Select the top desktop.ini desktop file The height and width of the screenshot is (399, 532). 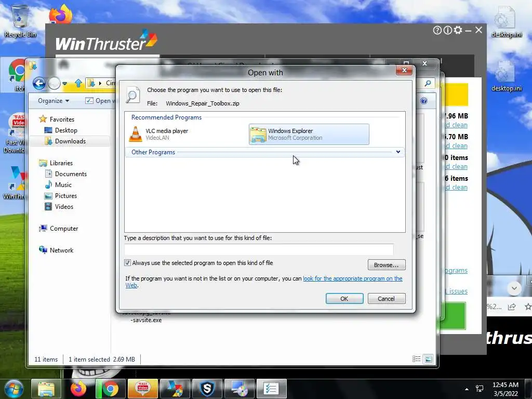506,21
